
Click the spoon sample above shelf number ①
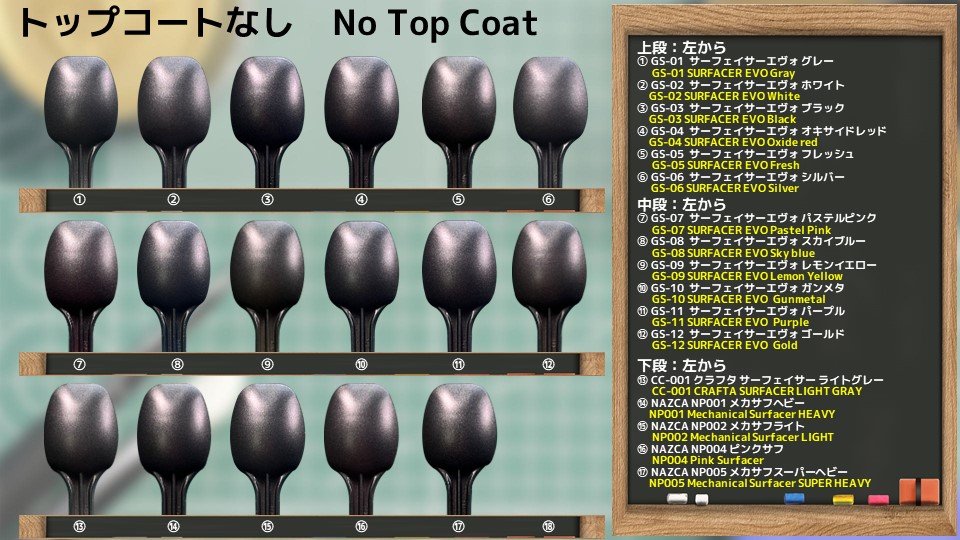tap(81, 122)
